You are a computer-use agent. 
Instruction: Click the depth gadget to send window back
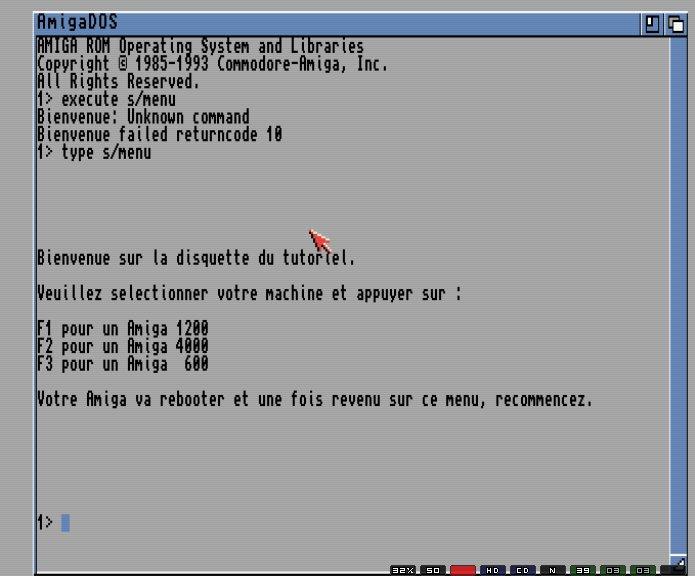coord(676,24)
